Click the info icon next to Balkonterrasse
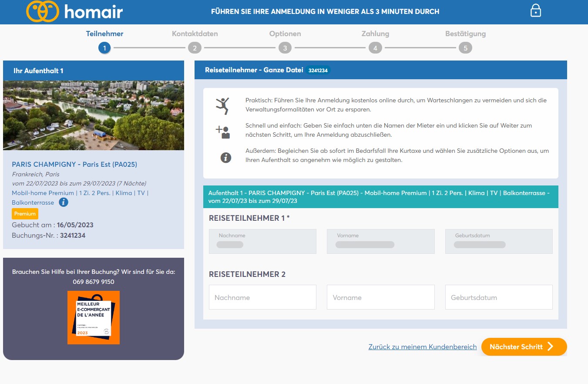Viewport: 588px width, 384px height. (x=64, y=202)
